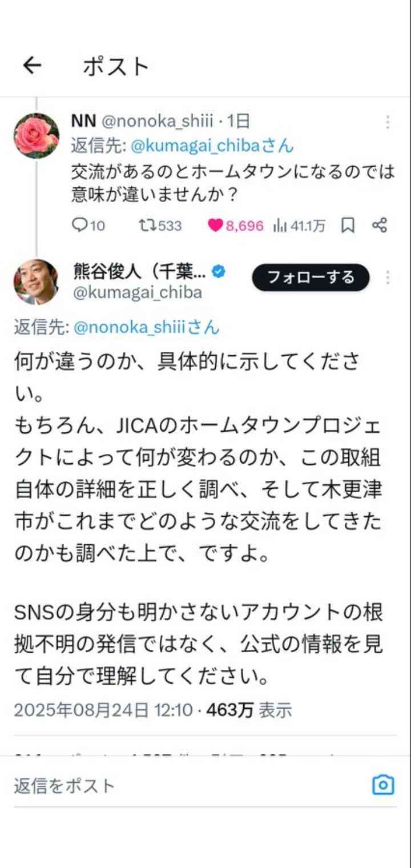Share NN's post via the share icon
This screenshot has width=411, height=868.
coord(380,226)
